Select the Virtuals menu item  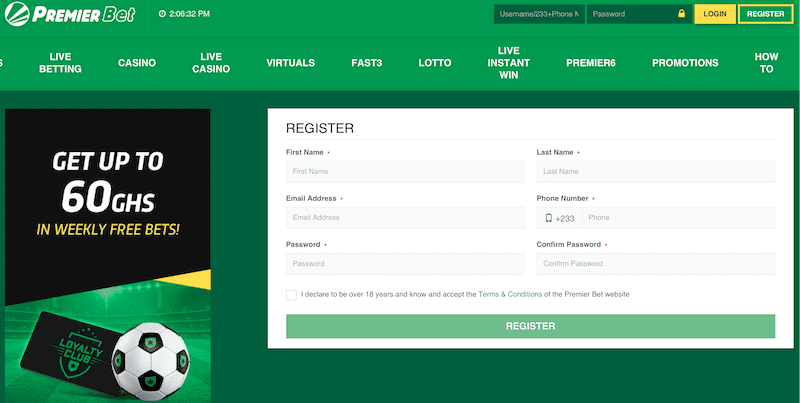pyautogui.click(x=290, y=63)
